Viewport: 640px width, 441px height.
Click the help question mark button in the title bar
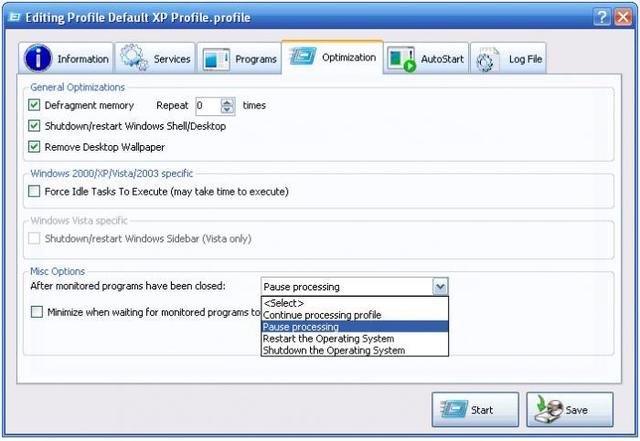[602, 17]
